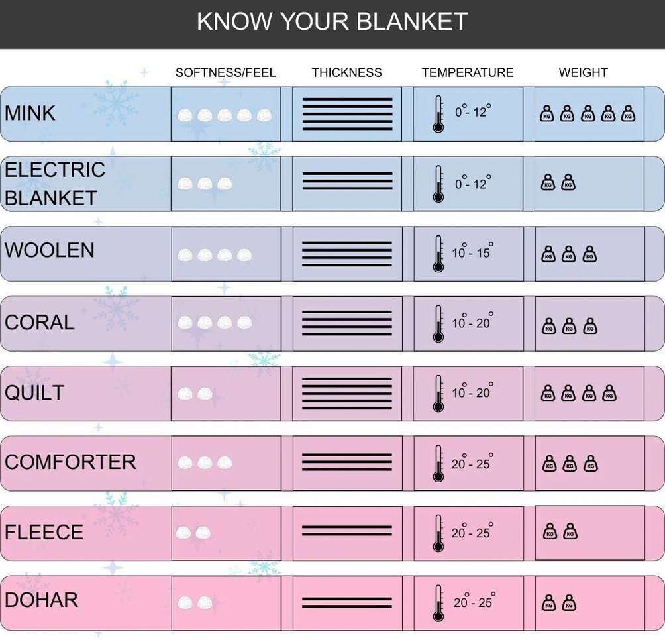The height and width of the screenshot is (644, 665).
Task: Select the Temperature column header
Action: [468, 72]
